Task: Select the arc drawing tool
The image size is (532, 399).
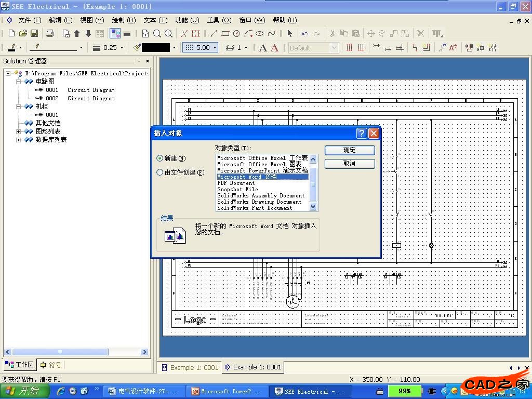Action: 248,33
